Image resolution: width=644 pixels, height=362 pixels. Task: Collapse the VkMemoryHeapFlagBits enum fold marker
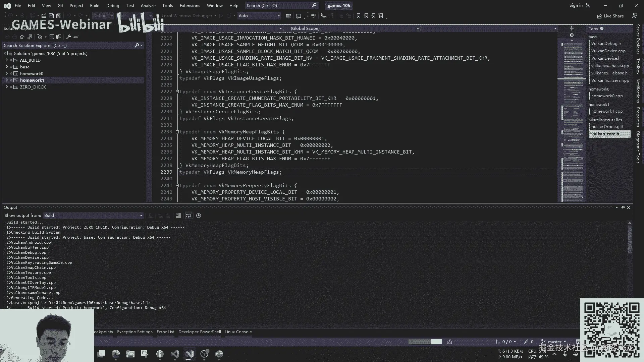177,132
